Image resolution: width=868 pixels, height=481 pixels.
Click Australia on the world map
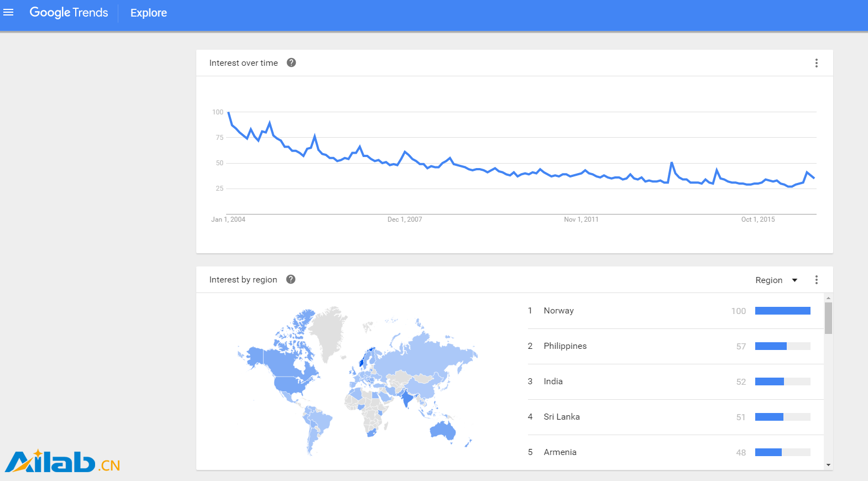pyautogui.click(x=442, y=430)
